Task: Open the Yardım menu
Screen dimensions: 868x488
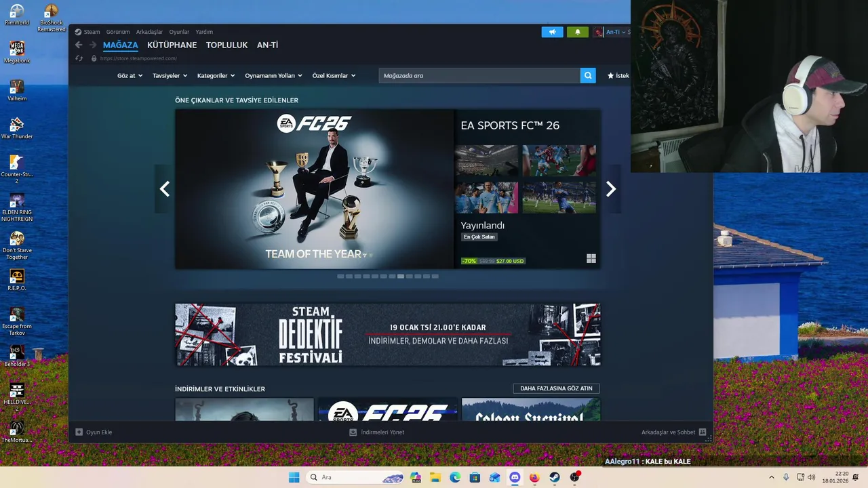Action: click(x=204, y=32)
